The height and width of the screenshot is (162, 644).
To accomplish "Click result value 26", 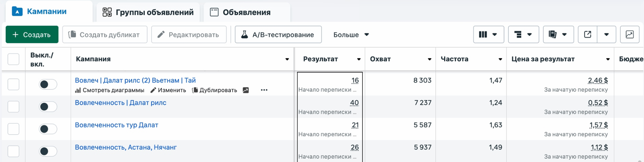I will coord(354,147).
